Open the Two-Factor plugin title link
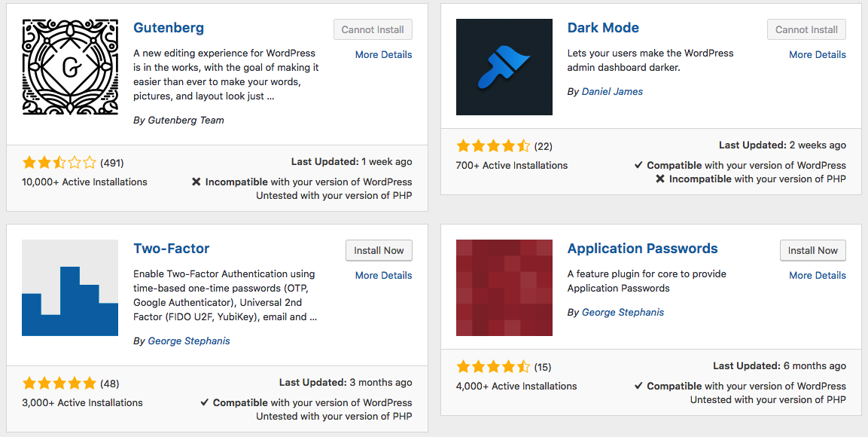Image resolution: width=868 pixels, height=437 pixels. 171,248
